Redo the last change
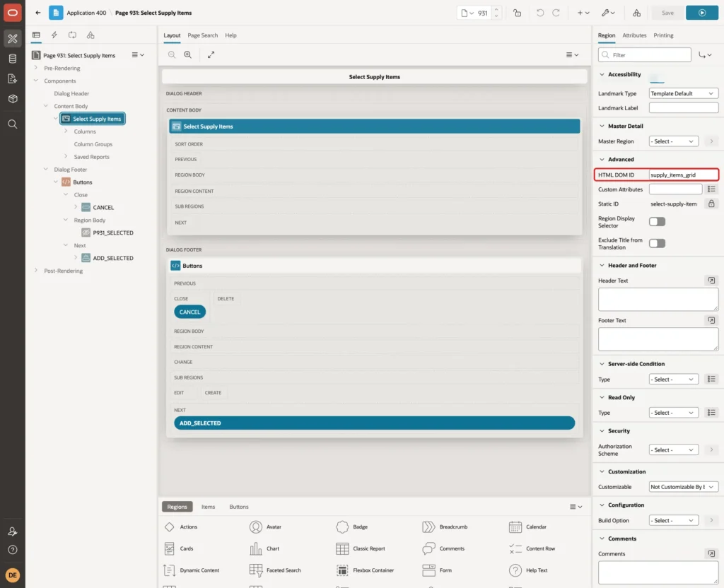 (556, 13)
